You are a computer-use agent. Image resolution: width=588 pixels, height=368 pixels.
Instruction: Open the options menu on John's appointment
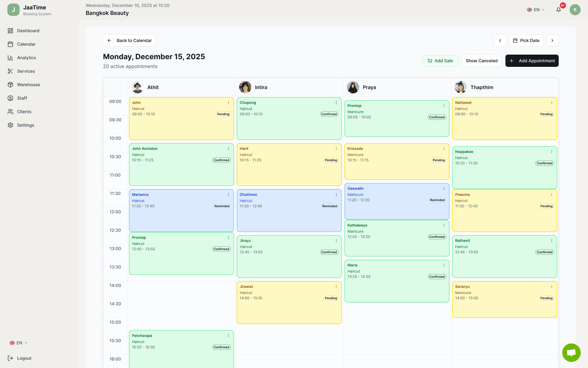point(228,103)
